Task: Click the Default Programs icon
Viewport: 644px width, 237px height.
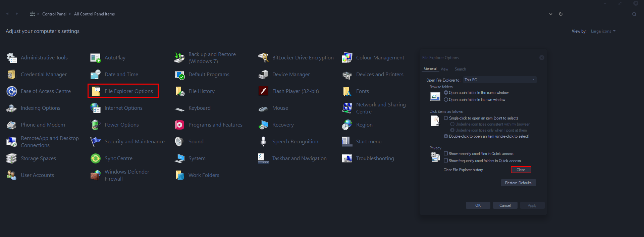Action: pos(179,75)
